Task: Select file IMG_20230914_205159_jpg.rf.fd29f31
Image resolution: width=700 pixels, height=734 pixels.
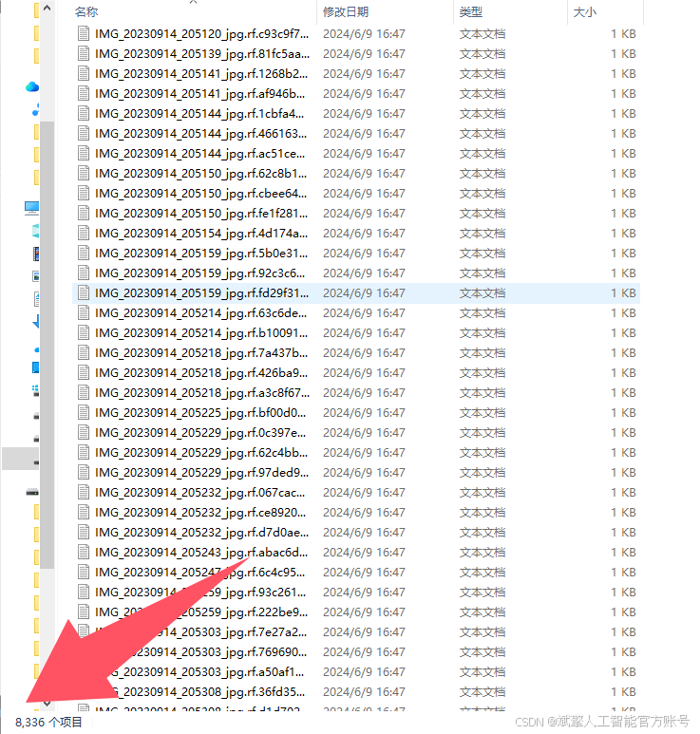Action: click(356, 293)
